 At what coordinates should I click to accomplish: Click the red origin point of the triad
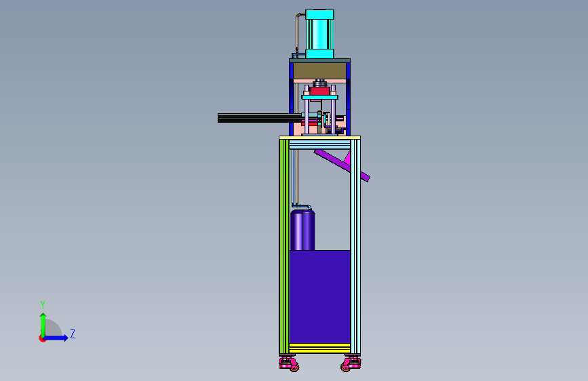coord(42,338)
